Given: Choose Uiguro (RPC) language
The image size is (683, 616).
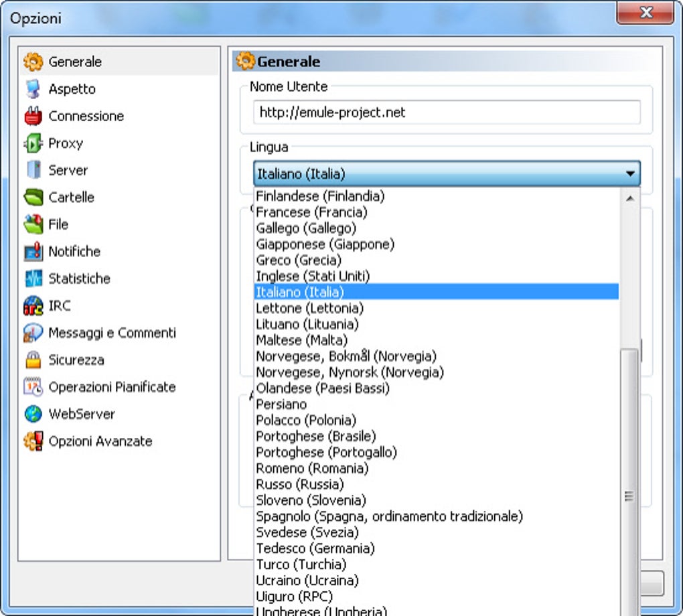Looking at the screenshot, I should pos(437,597).
